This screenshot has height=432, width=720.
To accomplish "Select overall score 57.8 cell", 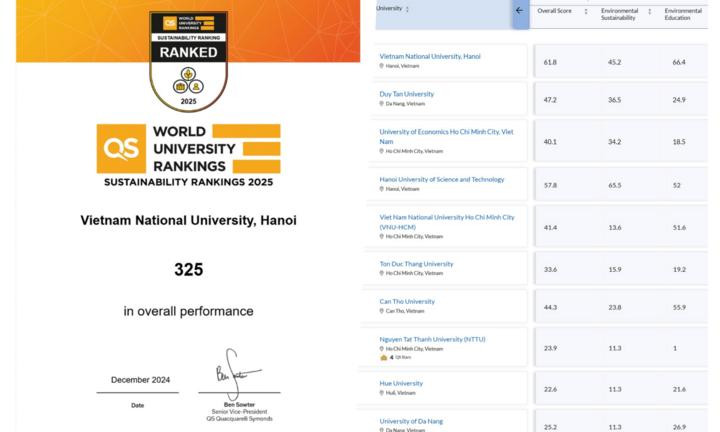I will (550, 185).
